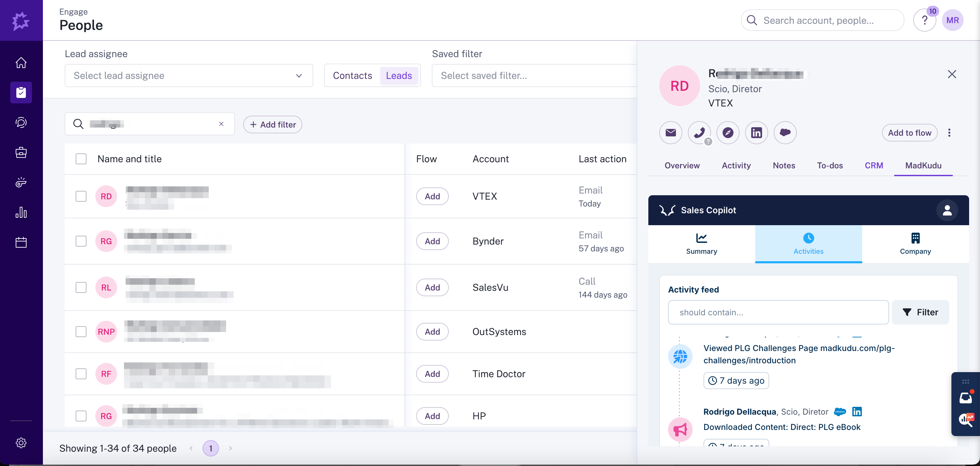Click the email envelope icon in contact panel
The width and height of the screenshot is (980, 466).
670,133
